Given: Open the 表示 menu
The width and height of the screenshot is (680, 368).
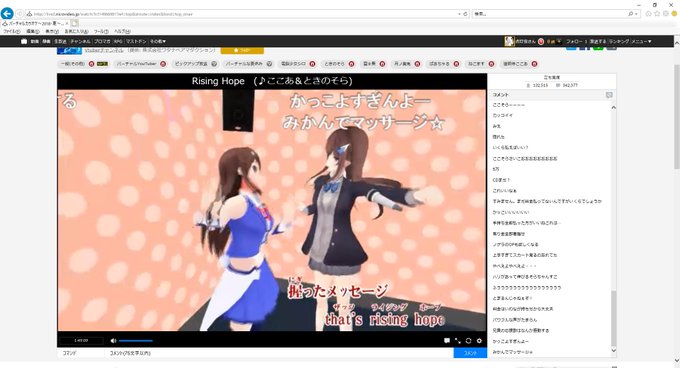Looking at the screenshot, I should (52, 32).
